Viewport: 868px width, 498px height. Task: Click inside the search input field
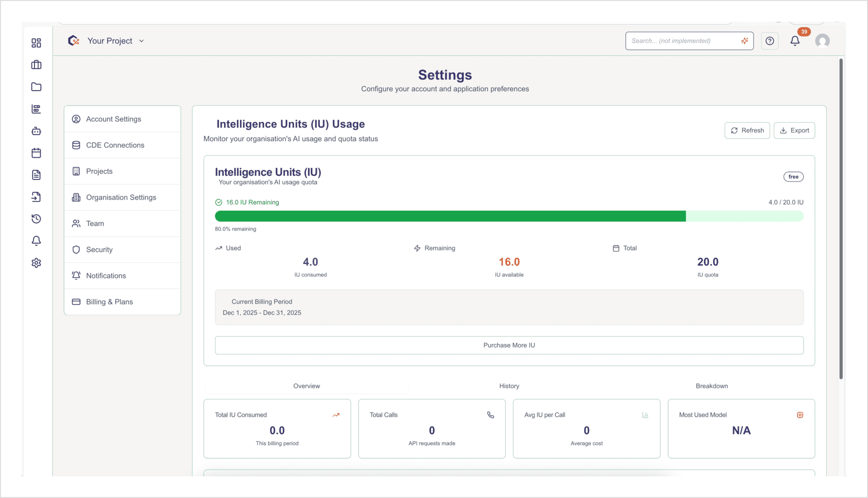[x=680, y=41]
